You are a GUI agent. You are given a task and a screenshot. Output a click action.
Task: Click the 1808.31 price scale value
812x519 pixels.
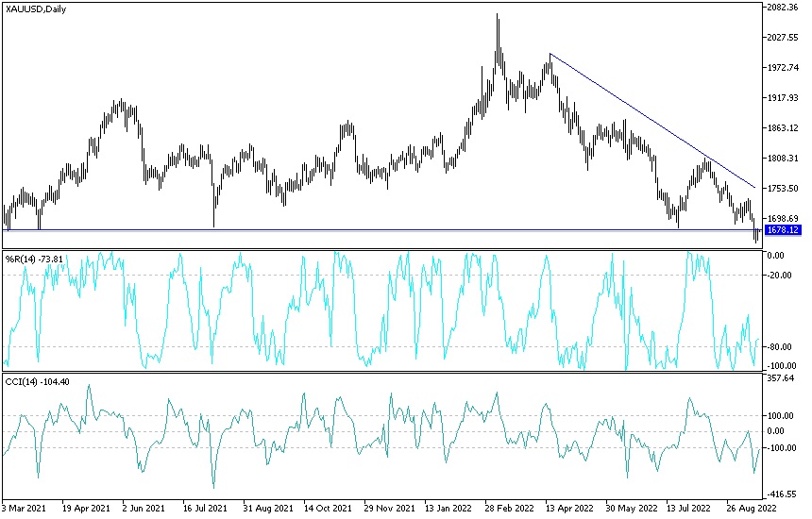coord(783,159)
